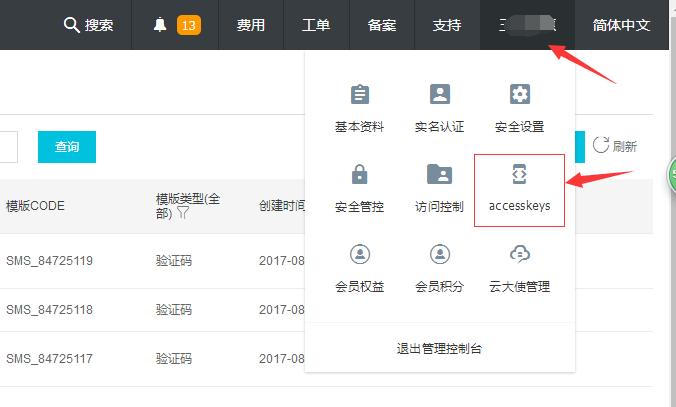Select 备案 in top navigation

[382, 25]
